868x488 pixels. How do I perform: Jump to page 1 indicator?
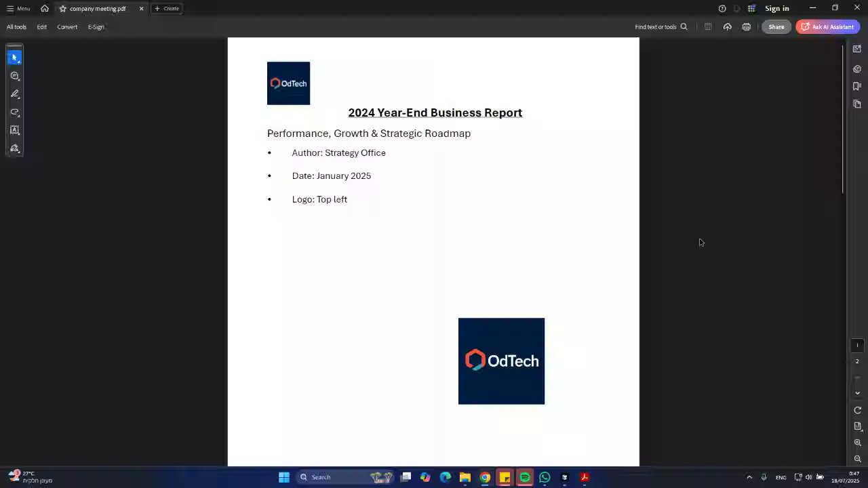click(857, 345)
